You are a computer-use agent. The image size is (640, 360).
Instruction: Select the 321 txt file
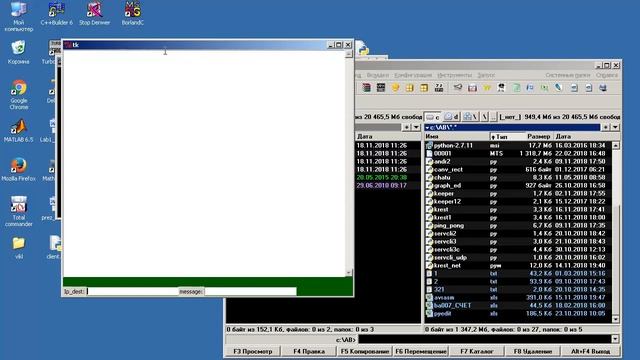[x=518, y=289]
